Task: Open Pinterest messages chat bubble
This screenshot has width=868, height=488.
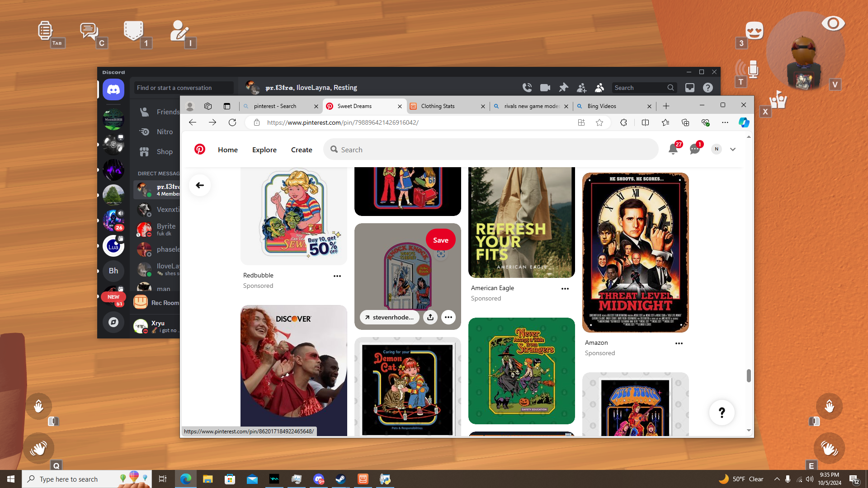Action: (694, 149)
